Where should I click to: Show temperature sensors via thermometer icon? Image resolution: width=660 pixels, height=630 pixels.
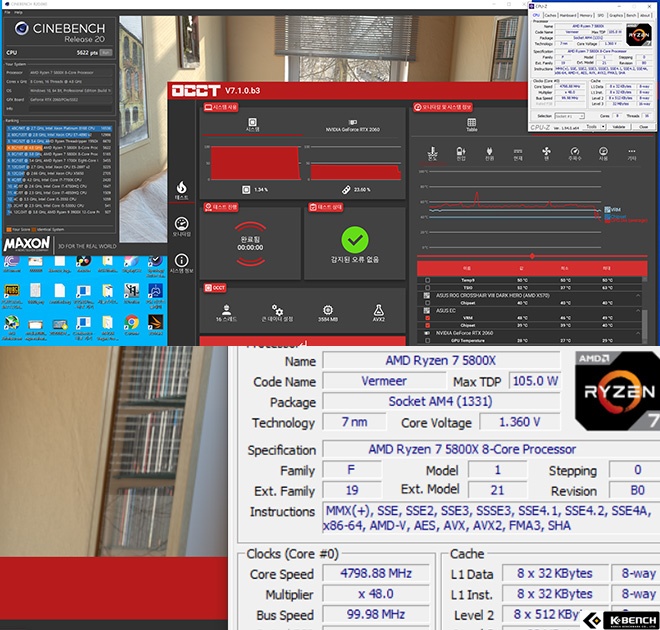point(432,154)
